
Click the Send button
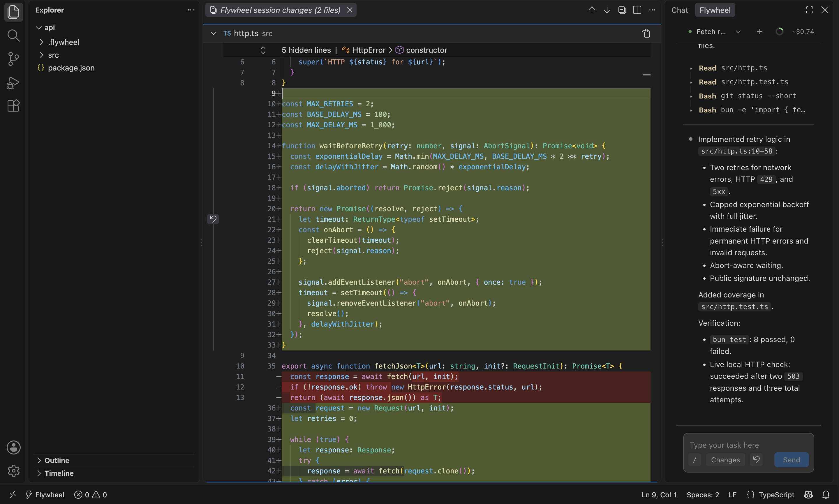(791, 460)
